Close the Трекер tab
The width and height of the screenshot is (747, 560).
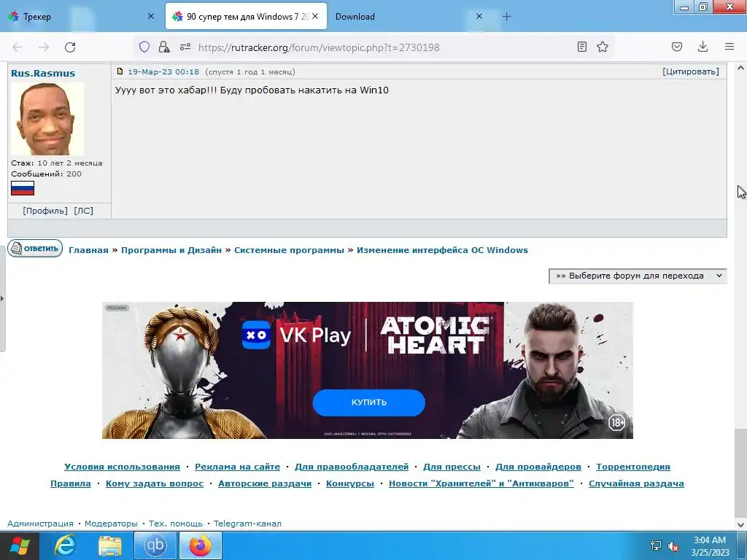click(151, 16)
